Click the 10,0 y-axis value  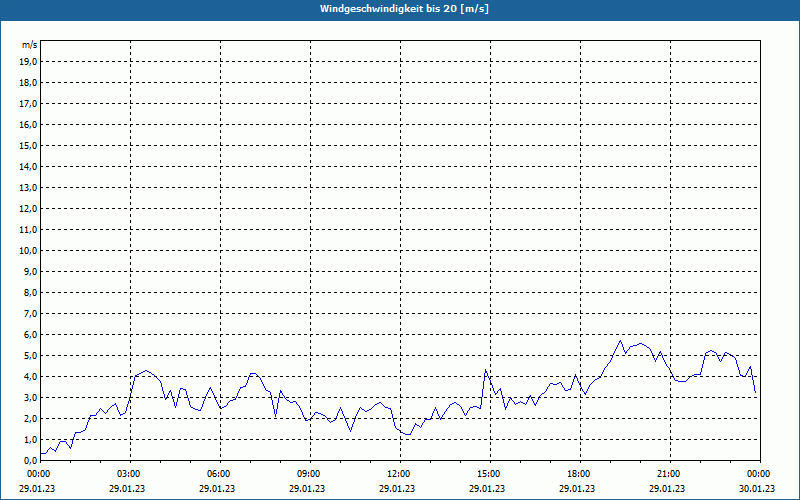(29, 250)
